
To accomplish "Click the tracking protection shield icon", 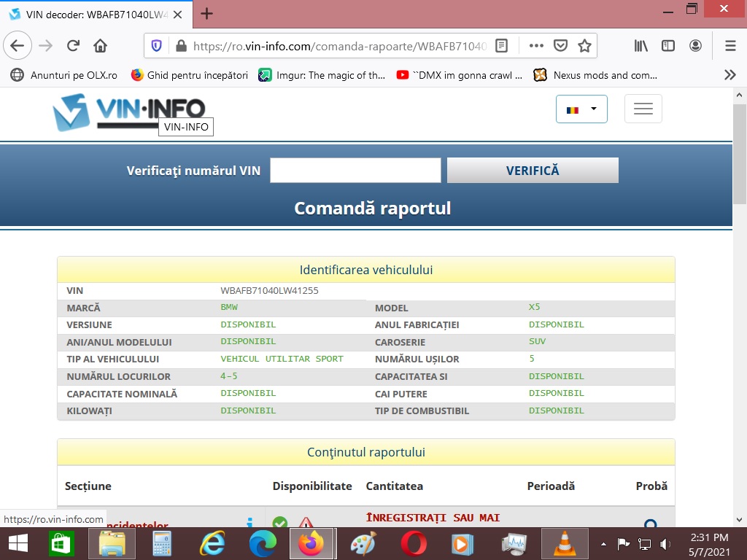I will coord(156,46).
